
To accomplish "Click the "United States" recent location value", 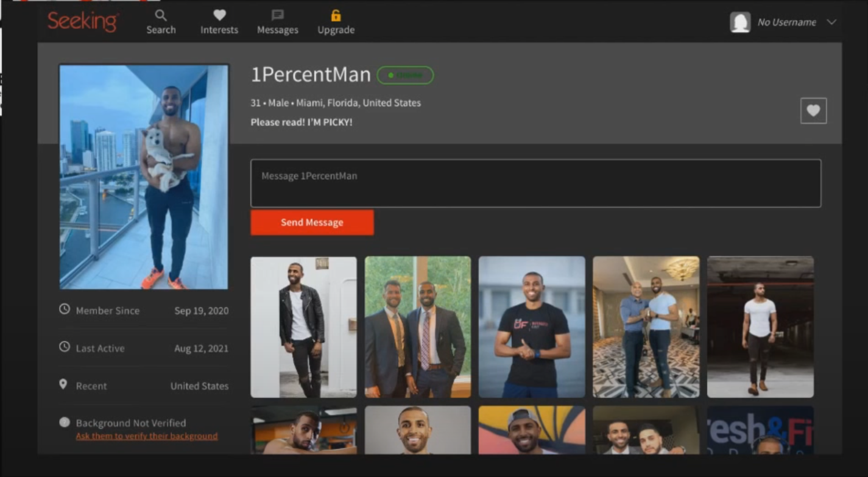I will 200,386.
